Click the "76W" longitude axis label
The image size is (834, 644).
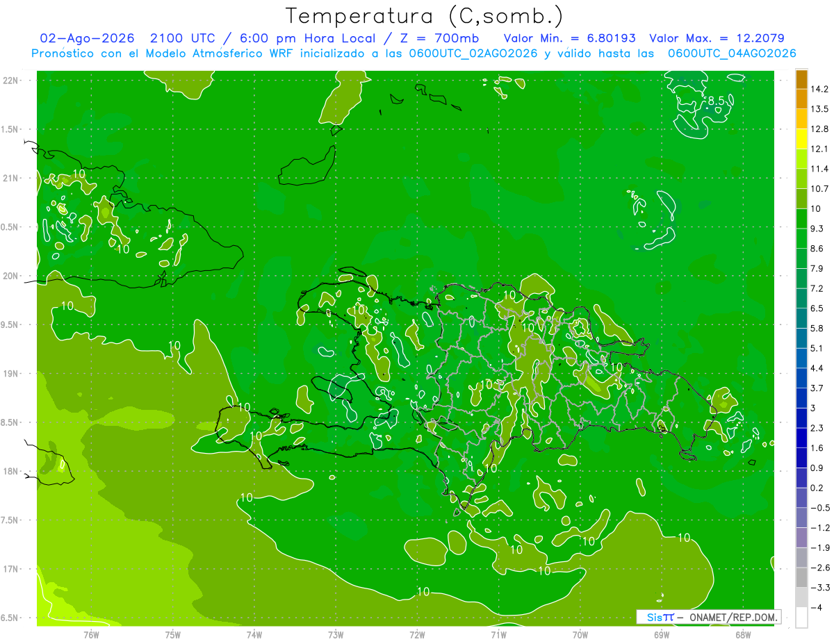click(91, 634)
